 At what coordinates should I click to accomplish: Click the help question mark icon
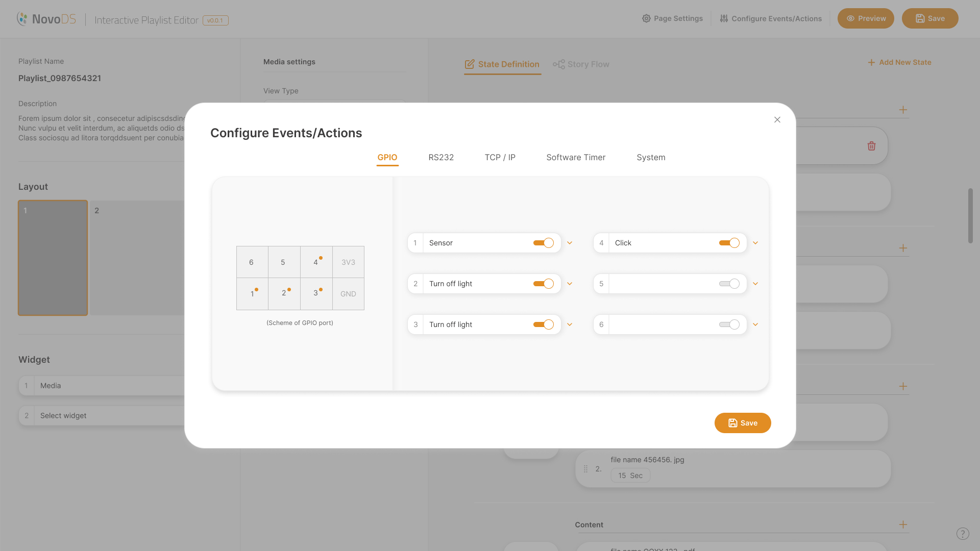[x=962, y=534]
